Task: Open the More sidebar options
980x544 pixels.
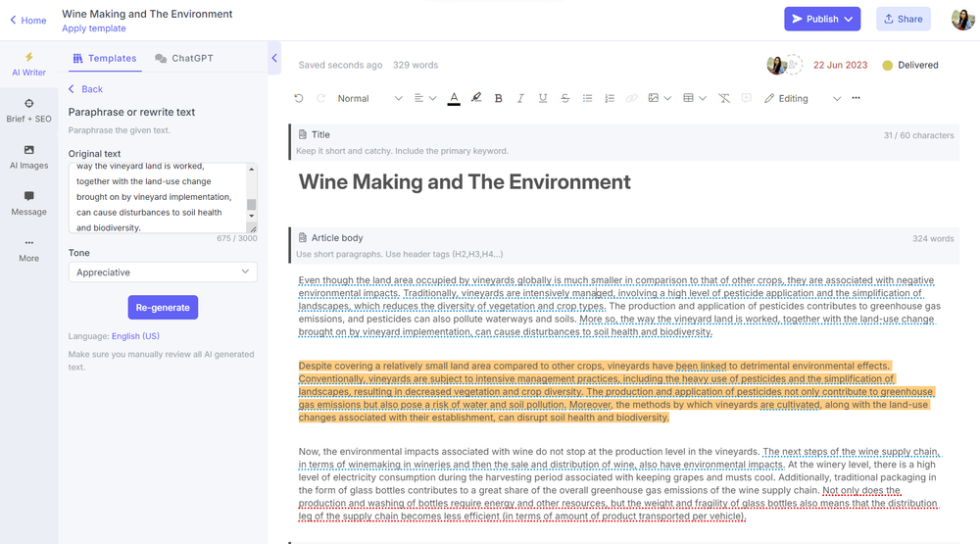Action: tap(28, 250)
